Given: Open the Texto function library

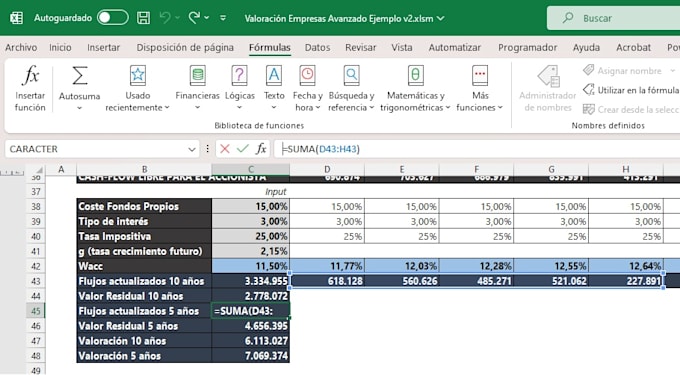Looking at the screenshot, I should pyautogui.click(x=274, y=88).
